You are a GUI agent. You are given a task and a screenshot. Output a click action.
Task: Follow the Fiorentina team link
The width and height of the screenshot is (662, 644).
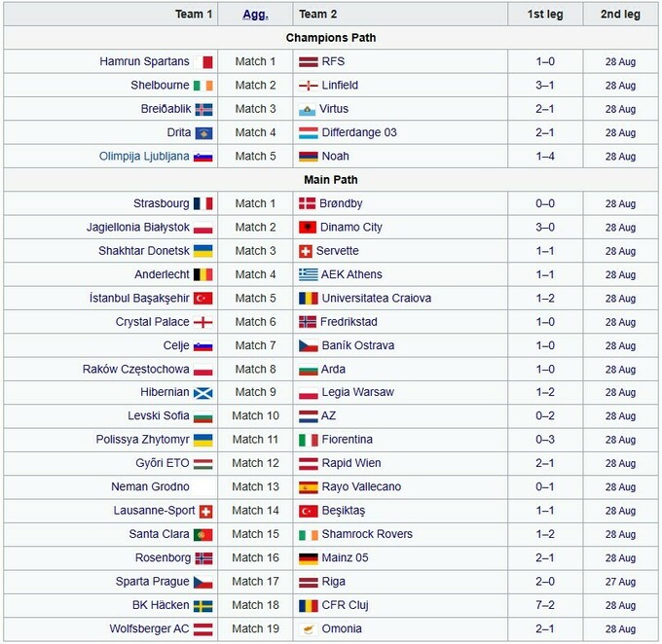point(347,440)
